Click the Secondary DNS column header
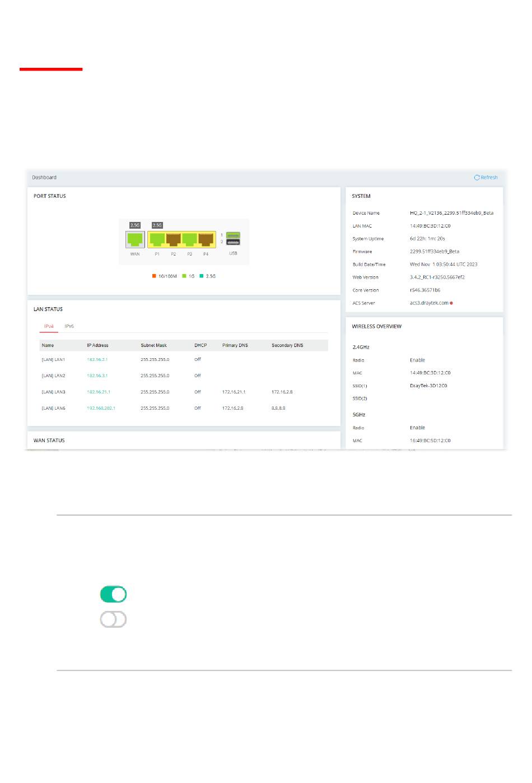 point(287,346)
